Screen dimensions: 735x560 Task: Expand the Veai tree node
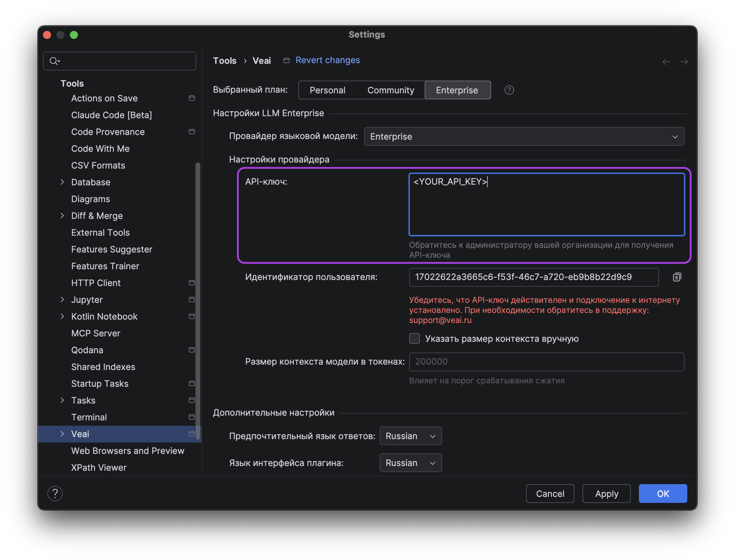click(62, 434)
